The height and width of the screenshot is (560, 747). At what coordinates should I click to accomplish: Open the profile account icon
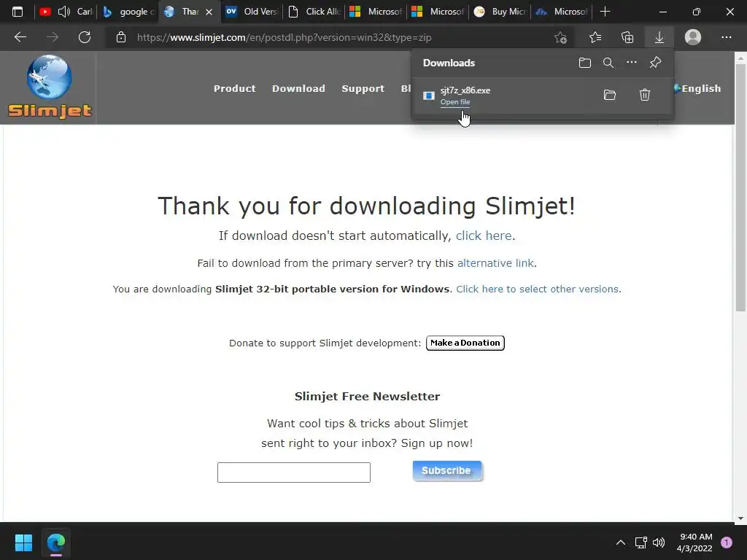[x=693, y=37]
